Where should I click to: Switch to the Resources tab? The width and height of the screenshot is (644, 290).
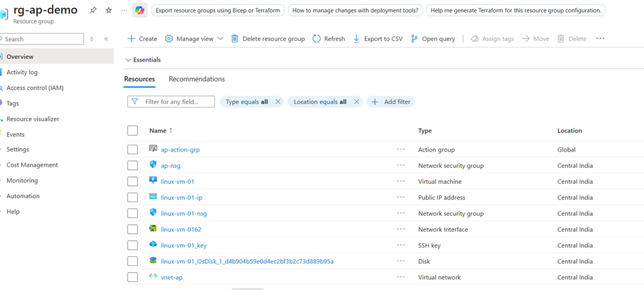(x=140, y=79)
